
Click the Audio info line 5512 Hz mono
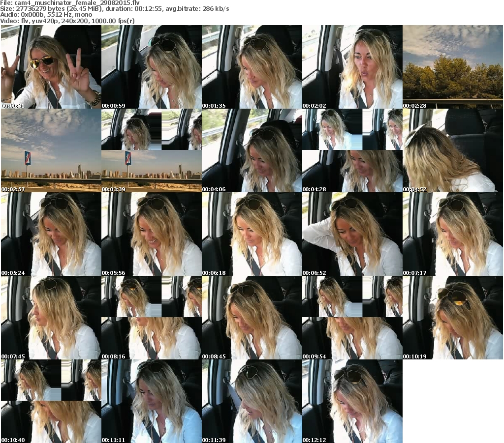pyautogui.click(x=46, y=15)
